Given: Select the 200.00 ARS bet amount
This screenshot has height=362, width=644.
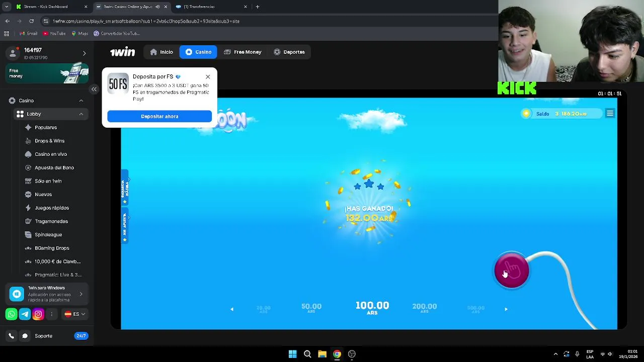Looking at the screenshot, I should 425,307.
